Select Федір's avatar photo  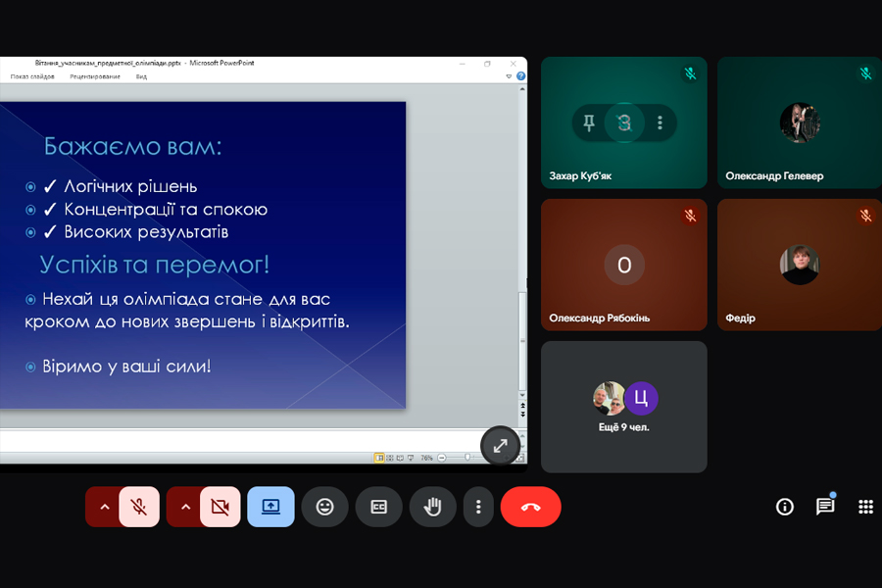(800, 265)
